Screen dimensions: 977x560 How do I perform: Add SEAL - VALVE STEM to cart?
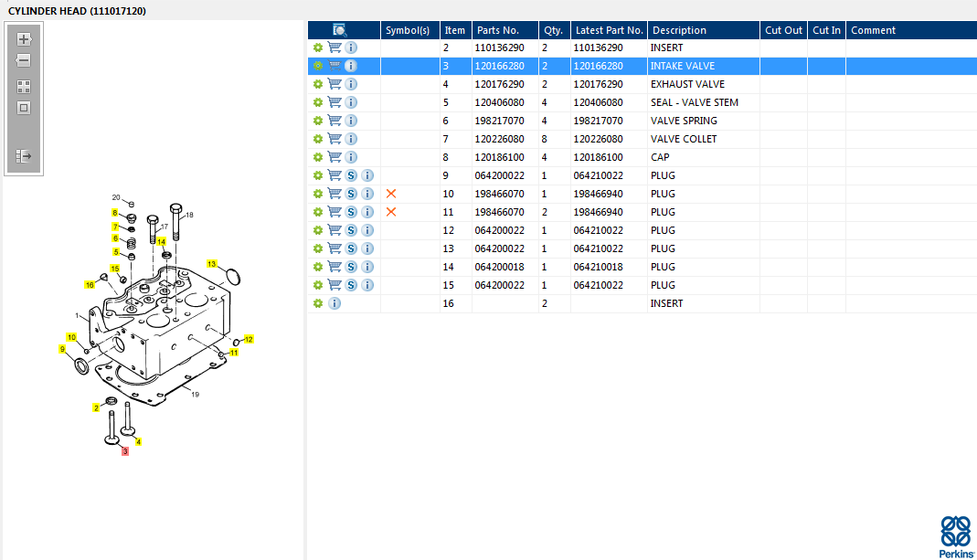point(335,102)
